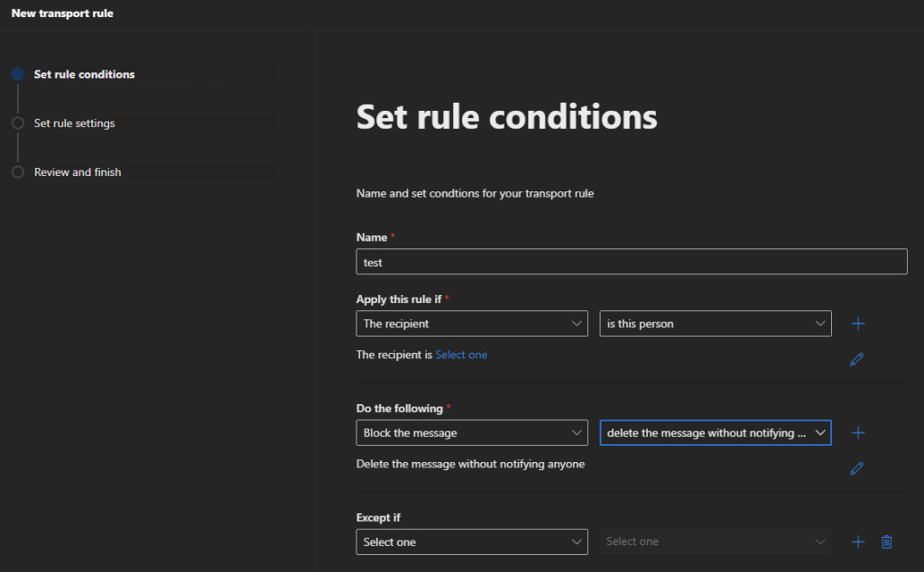Go to the Review and finish step
This screenshot has height=572, width=924.
click(x=78, y=172)
